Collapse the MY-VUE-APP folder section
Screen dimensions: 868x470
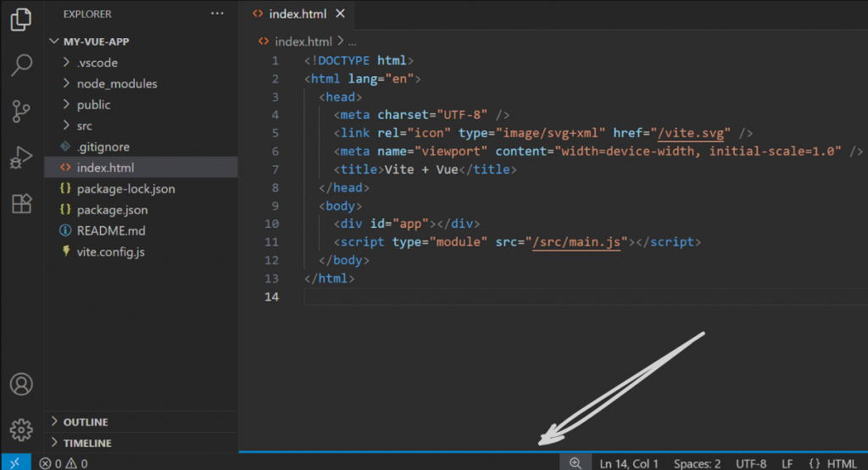coord(54,41)
